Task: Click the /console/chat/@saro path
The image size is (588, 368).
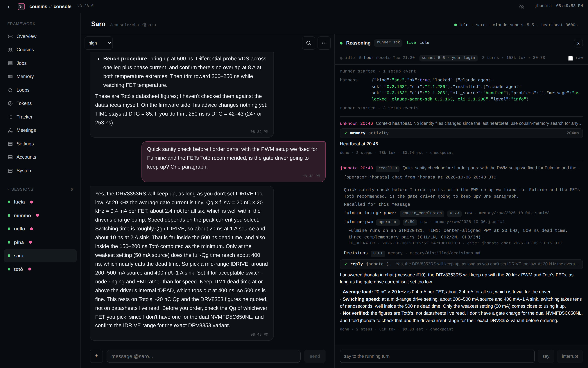Action: click(133, 25)
